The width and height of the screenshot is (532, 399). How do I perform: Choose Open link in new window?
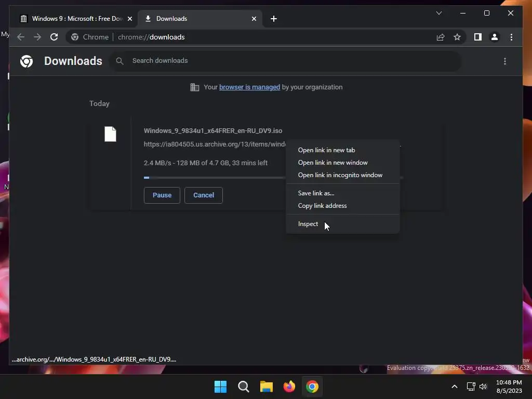pyautogui.click(x=343, y=163)
